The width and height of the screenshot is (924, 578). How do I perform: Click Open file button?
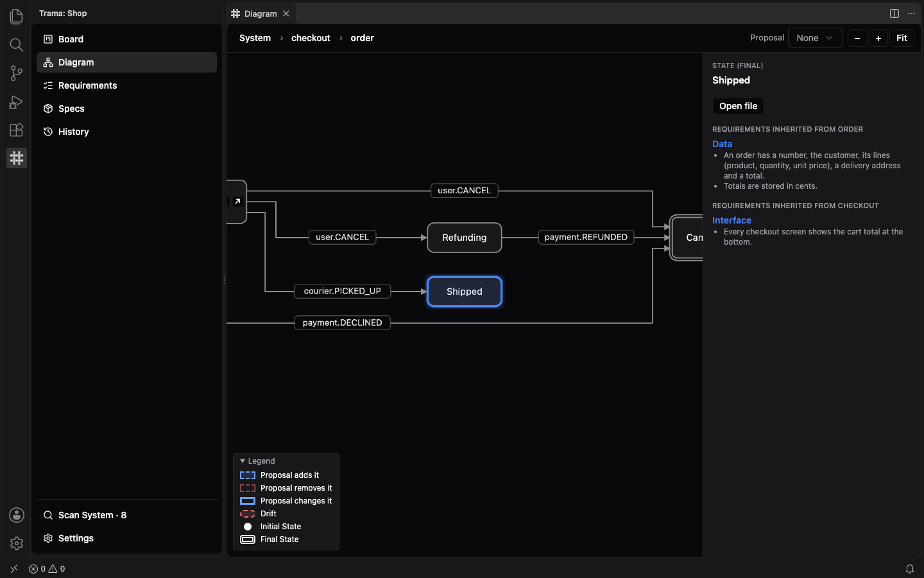coord(738,106)
